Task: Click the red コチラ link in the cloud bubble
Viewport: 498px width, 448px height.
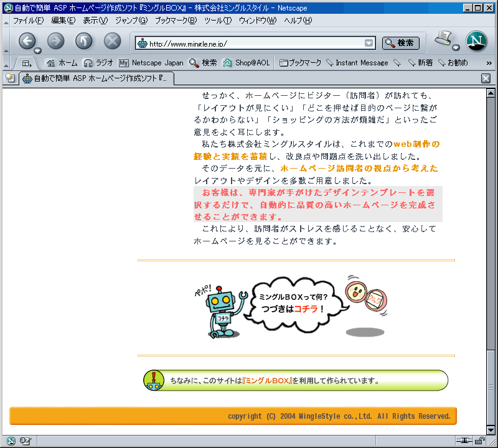Action: (306, 309)
